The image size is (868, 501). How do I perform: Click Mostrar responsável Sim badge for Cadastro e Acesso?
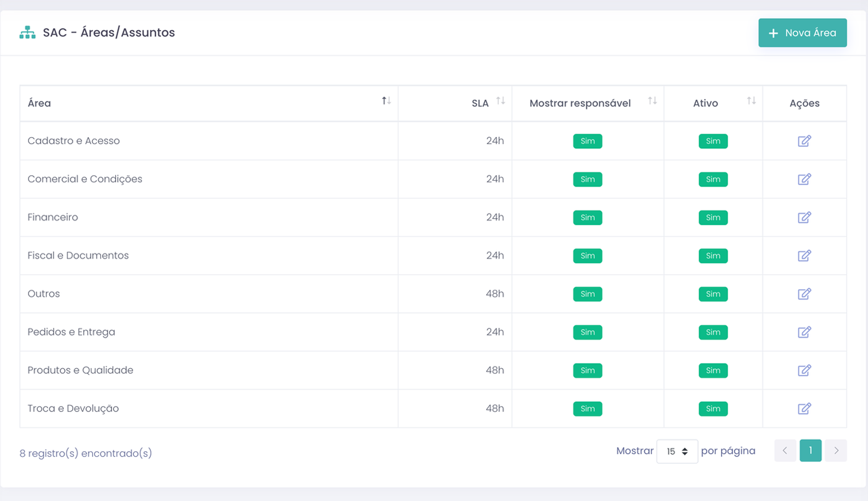[x=587, y=141]
